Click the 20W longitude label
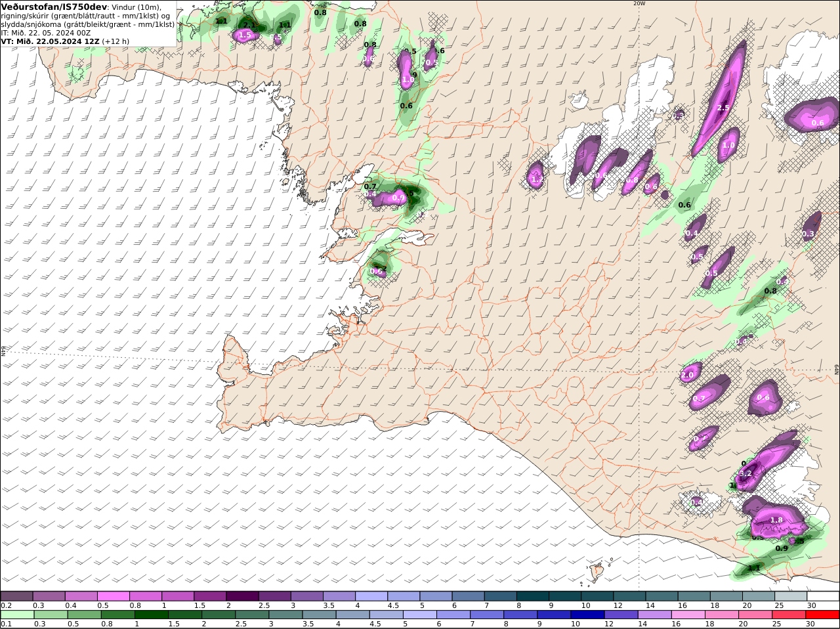Viewport: 840px width, 629px height. click(639, 3)
